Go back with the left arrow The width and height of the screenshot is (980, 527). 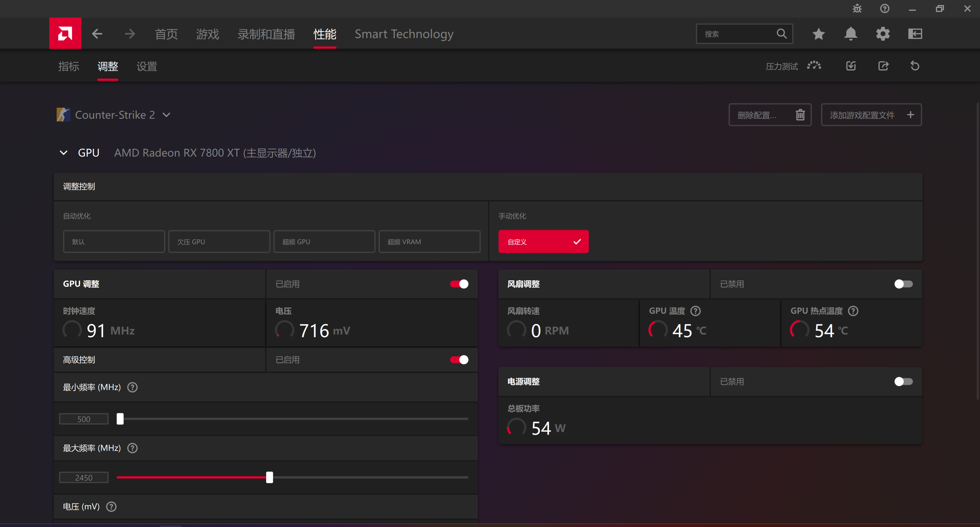tap(97, 34)
